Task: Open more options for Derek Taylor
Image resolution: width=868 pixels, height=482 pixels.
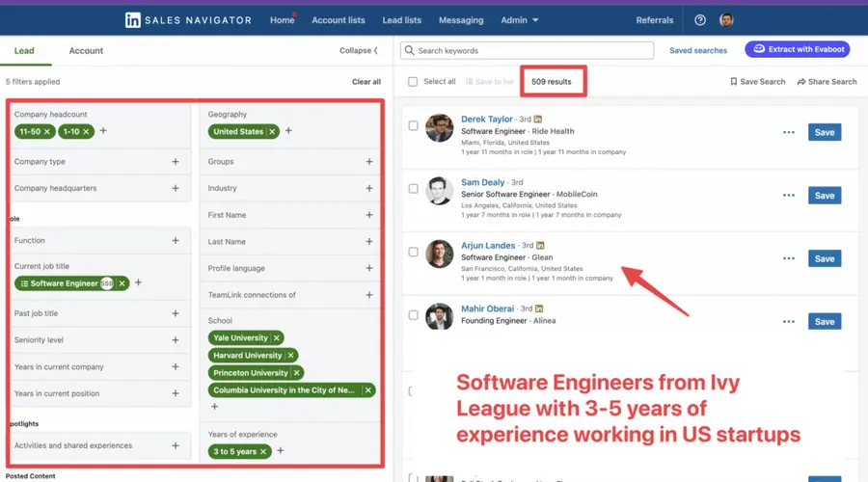Action: click(789, 132)
